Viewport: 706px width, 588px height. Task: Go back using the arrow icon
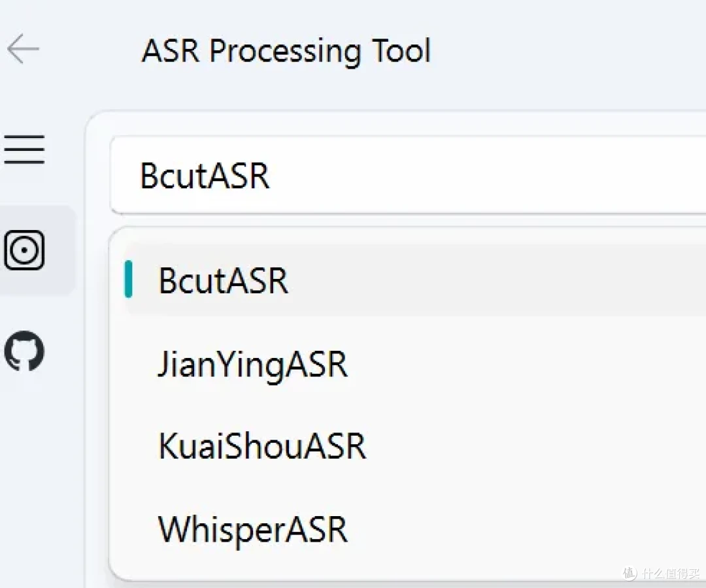(x=23, y=48)
